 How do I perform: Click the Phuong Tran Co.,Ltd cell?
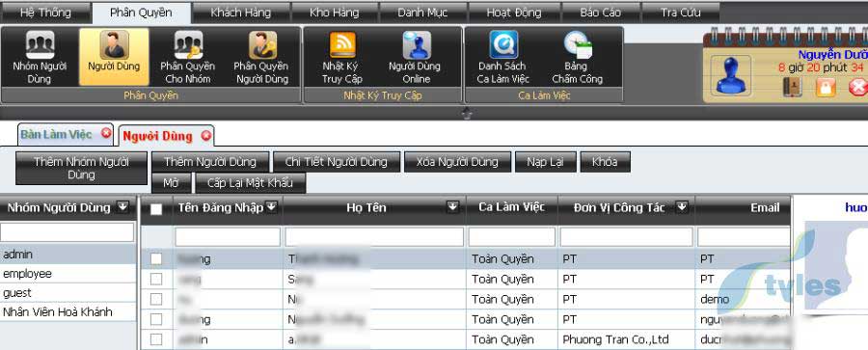click(x=626, y=339)
